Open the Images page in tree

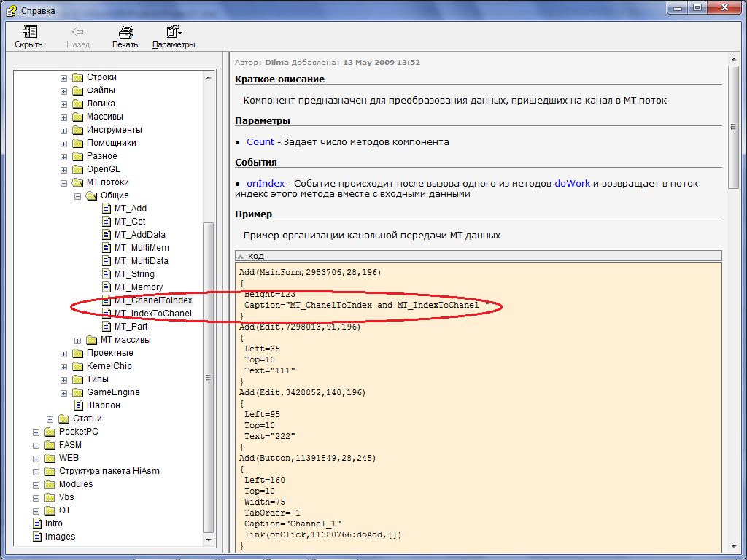coord(60,537)
